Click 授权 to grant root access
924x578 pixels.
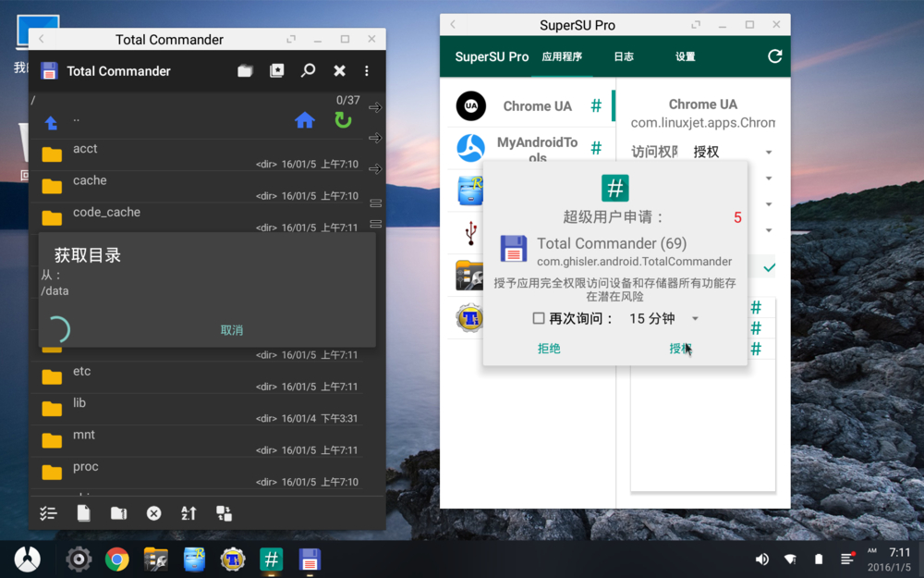[681, 349]
